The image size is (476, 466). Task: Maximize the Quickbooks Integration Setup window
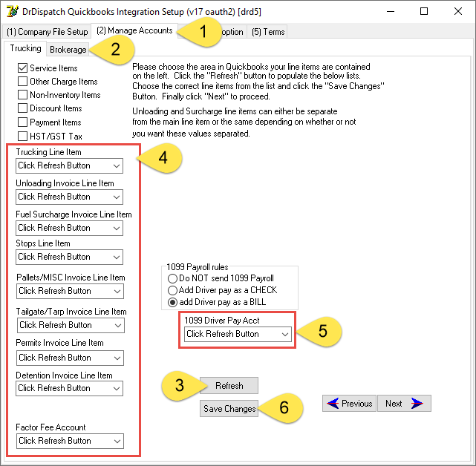tap(424, 12)
